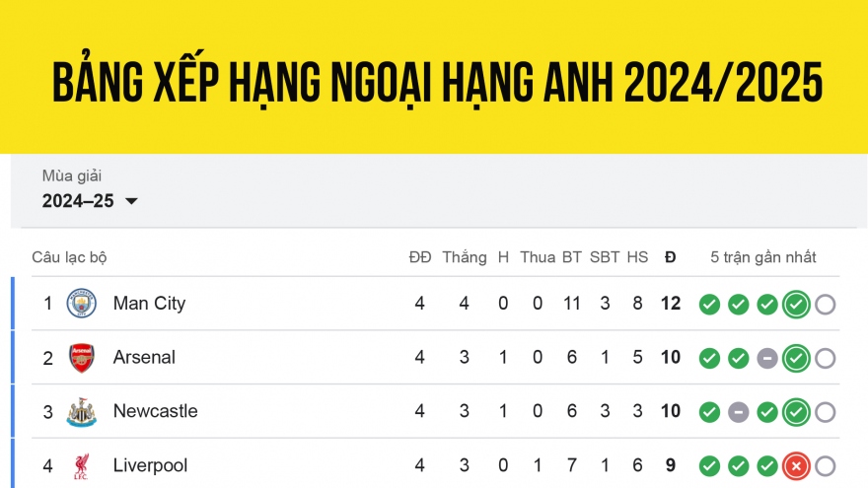Viewport: 868px width, 488px height.
Task: Click the dropdown arrow beside 2024–25
Action: [131, 202]
